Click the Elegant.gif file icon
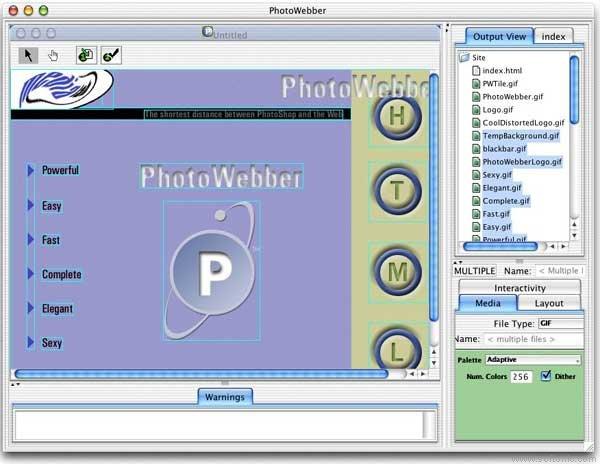The height and width of the screenshot is (464, 600). coord(476,188)
